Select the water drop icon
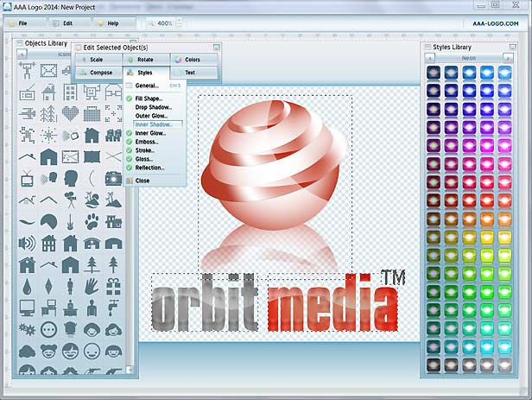This screenshot has width=532, height=400. tap(27, 287)
